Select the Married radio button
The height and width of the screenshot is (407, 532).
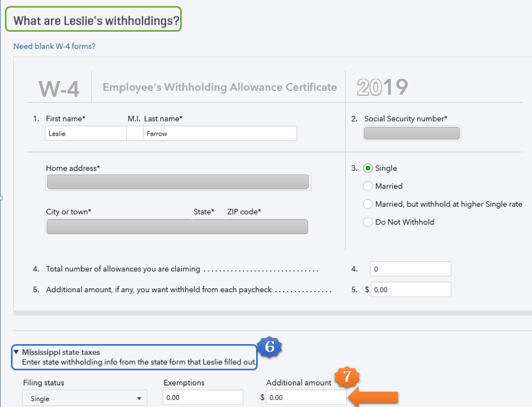coord(368,187)
